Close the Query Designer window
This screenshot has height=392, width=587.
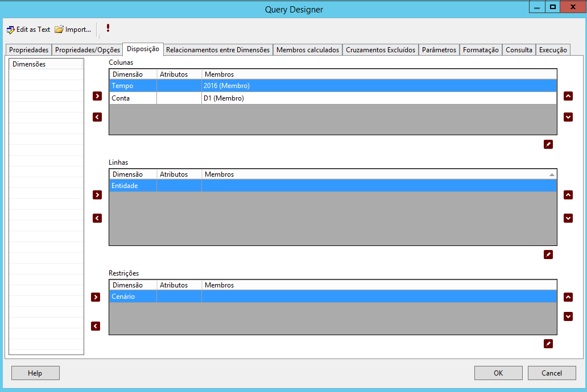click(573, 7)
